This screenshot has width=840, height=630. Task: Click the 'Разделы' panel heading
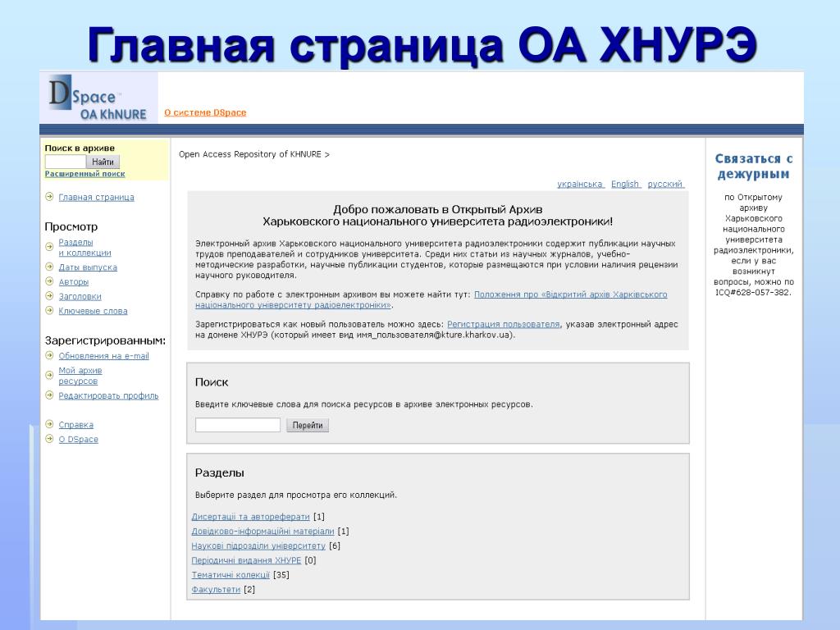(x=220, y=472)
